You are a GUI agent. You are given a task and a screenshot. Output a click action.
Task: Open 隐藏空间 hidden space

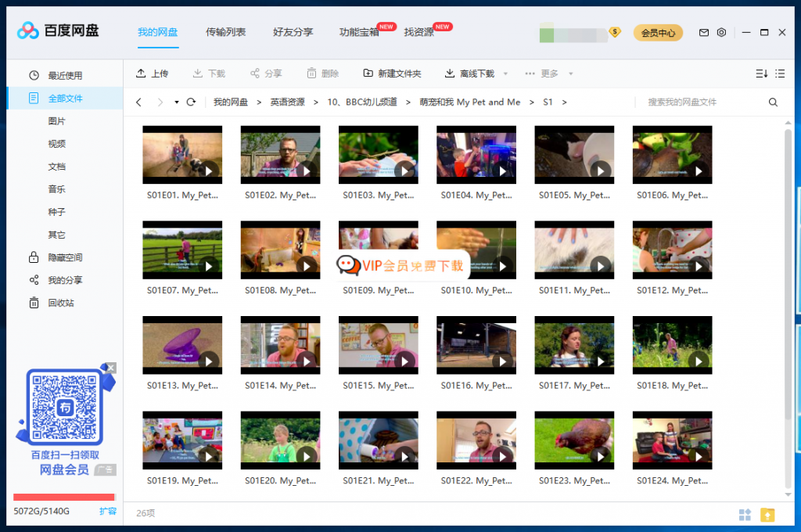(65, 257)
